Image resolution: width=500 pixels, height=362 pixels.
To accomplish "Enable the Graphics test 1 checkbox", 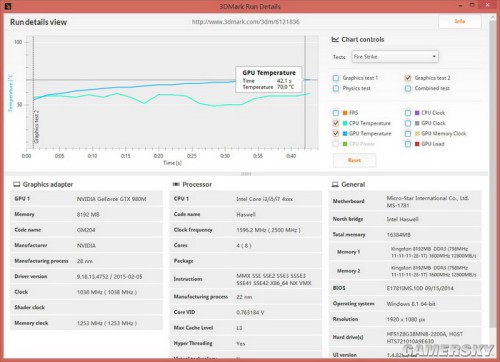I will click(x=336, y=78).
